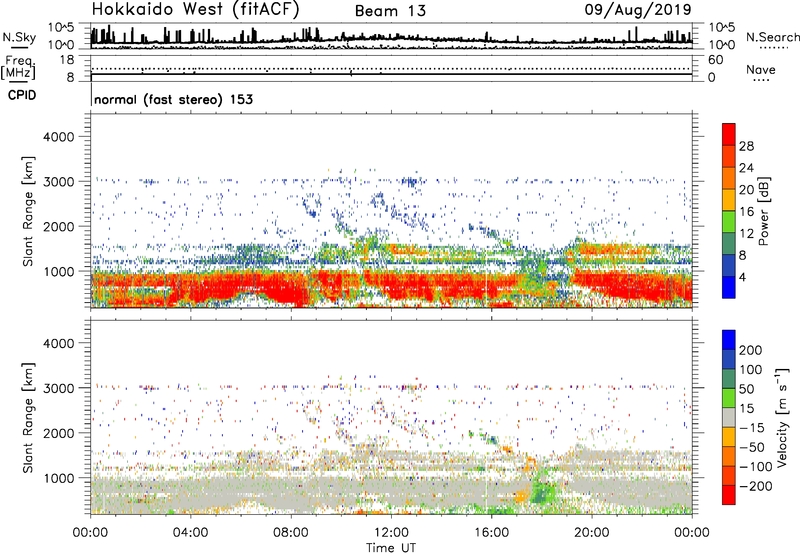The height and width of the screenshot is (554, 800).
Task: Click the 'N.Search' legend label
Action: coord(772,37)
